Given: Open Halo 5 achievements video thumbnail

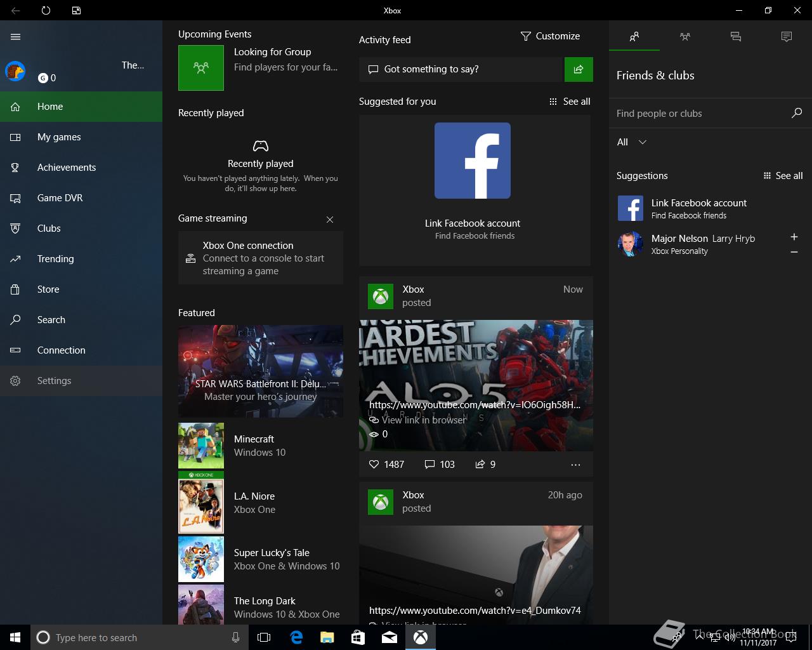Looking at the screenshot, I should 476,385.
